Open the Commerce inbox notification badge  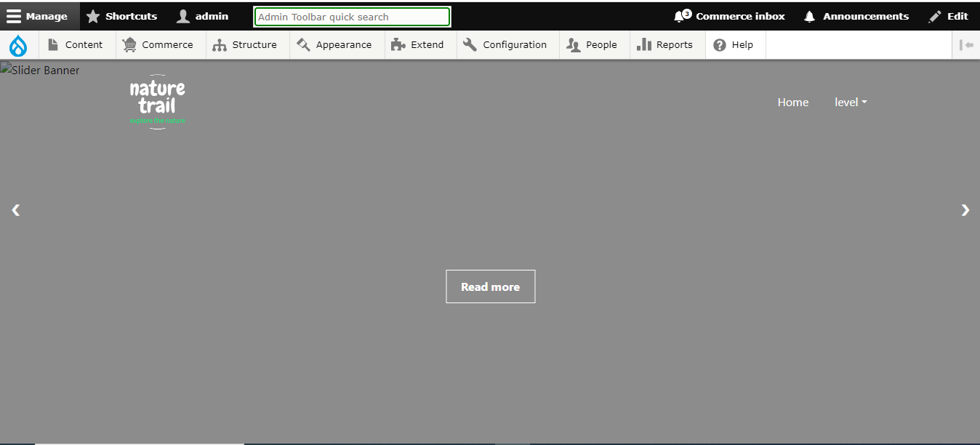[683, 12]
